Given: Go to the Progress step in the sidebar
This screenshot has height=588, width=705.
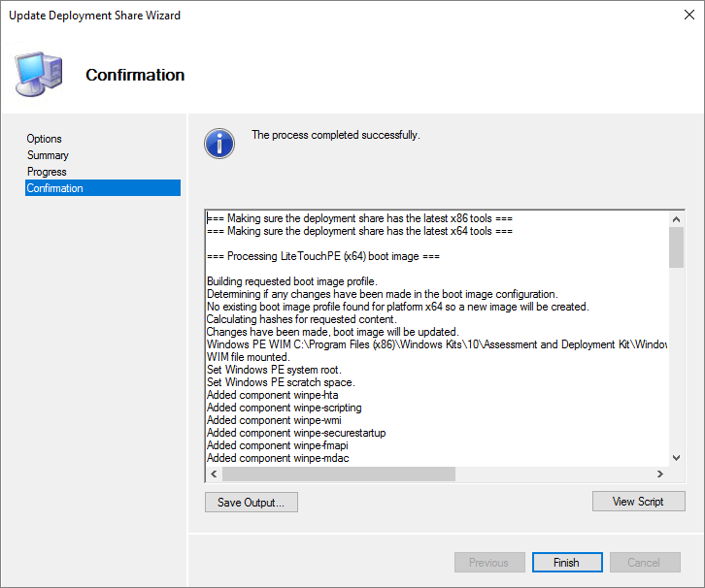Looking at the screenshot, I should (x=47, y=172).
